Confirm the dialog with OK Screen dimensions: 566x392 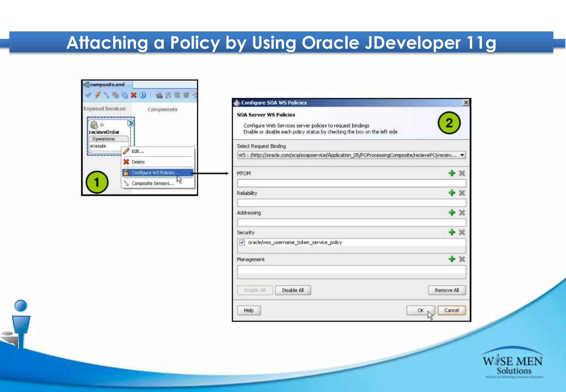tap(420, 310)
